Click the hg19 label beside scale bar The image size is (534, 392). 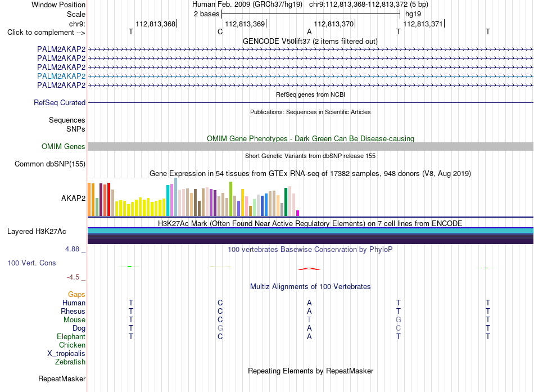[x=413, y=14]
